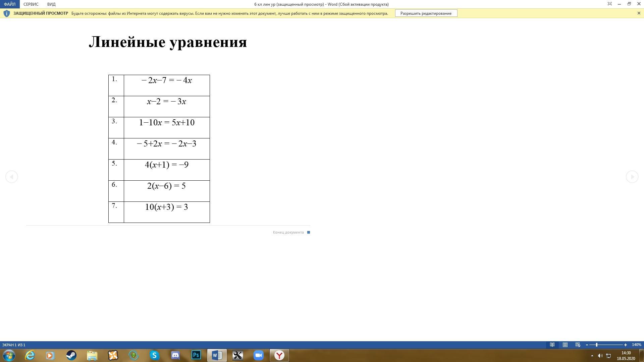644x362 pixels.
Task: Toggle full screen reading mode icon
Action: click(610, 4)
